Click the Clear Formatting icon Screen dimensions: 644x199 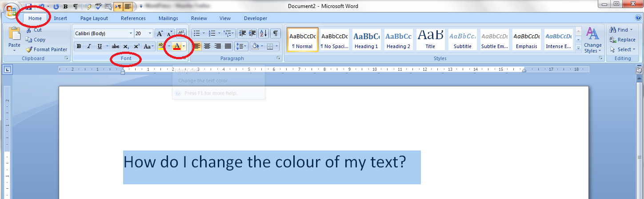[x=180, y=33]
